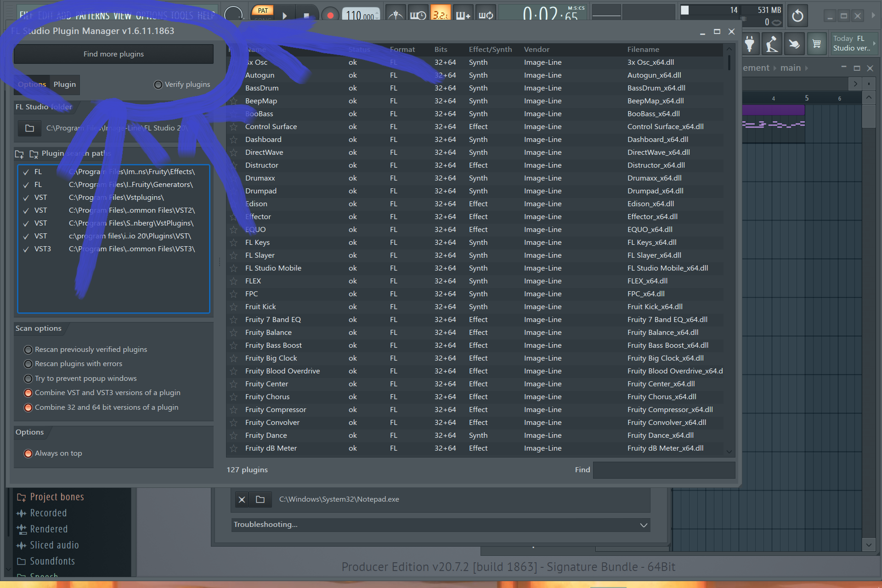
Task: Expand the Project bones browser folder
Action: coord(57,497)
